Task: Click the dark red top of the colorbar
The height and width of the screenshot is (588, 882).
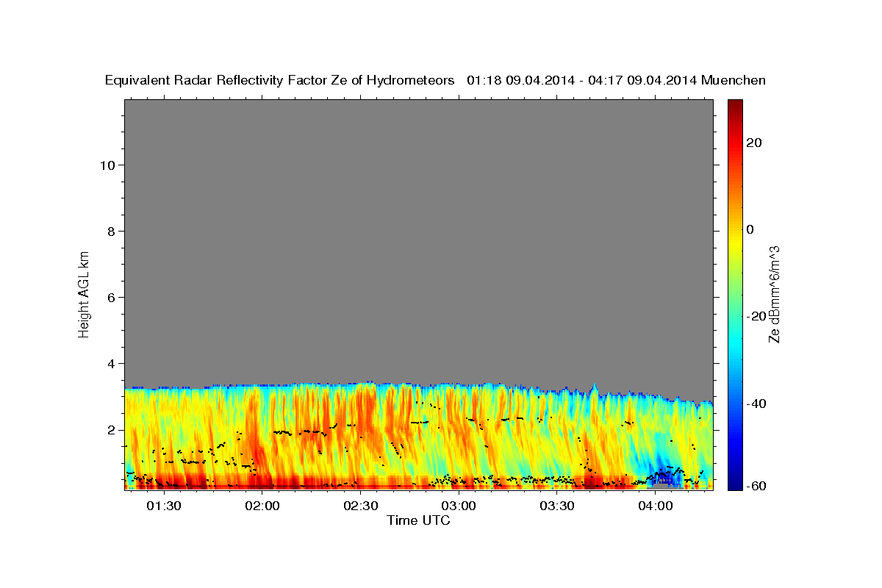Action: (734, 107)
